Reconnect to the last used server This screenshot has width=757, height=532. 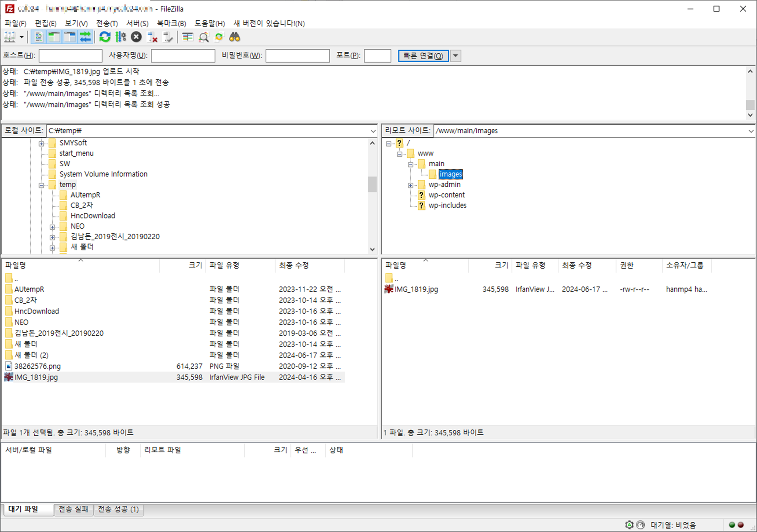click(168, 37)
